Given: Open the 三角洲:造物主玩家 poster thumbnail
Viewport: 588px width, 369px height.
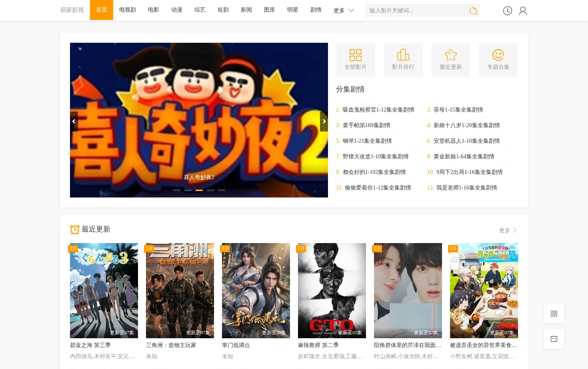Looking at the screenshot, I should point(180,291).
